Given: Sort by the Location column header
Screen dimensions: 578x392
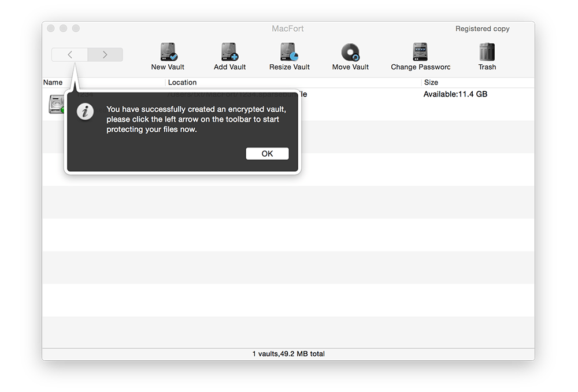Looking at the screenshot, I should [182, 82].
